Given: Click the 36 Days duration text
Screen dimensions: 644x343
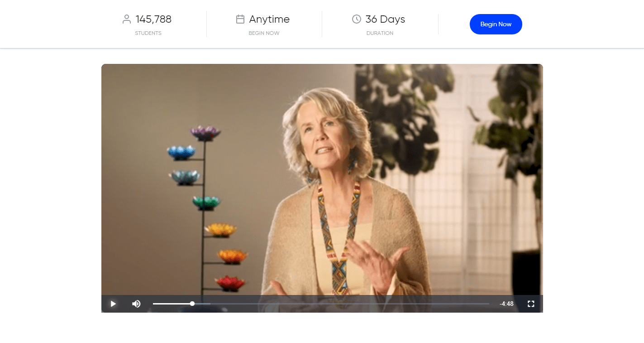Looking at the screenshot, I should pos(385,19).
